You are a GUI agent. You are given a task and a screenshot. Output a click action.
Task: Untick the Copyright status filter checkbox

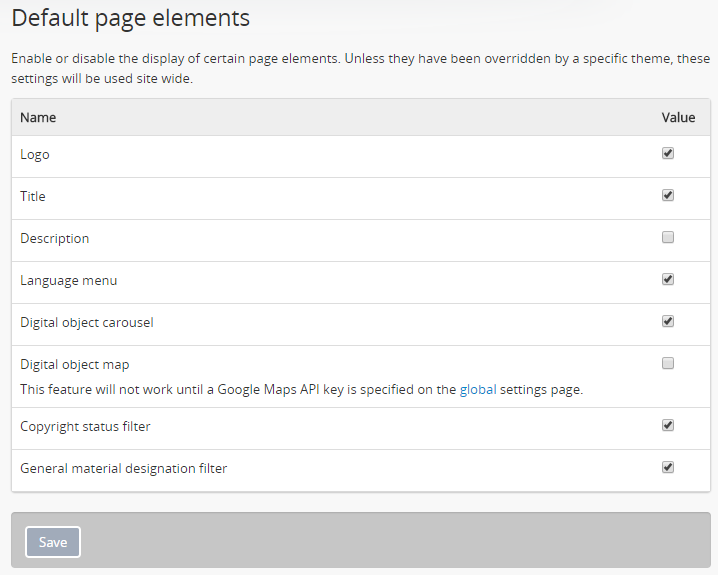668,426
